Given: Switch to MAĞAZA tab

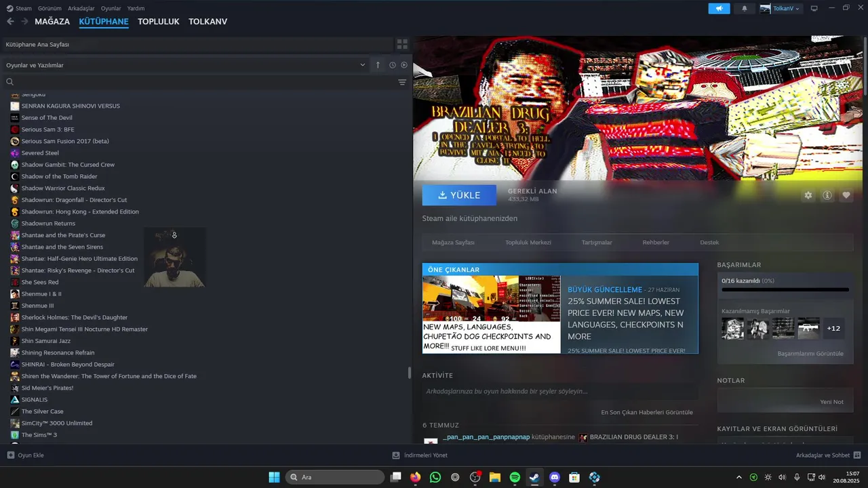Looking at the screenshot, I should tap(52, 22).
